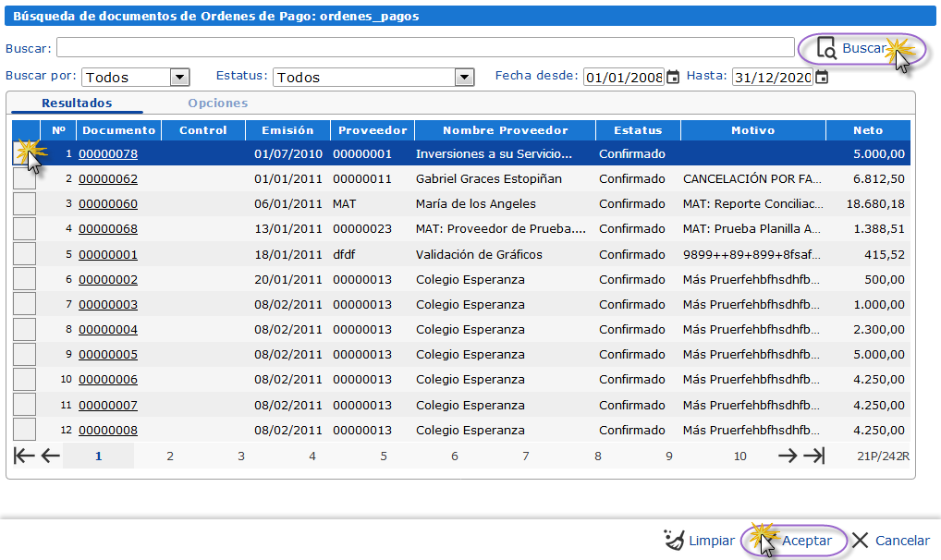Check the checkbox for row 1
The width and height of the screenshot is (941, 560).
pos(25,153)
